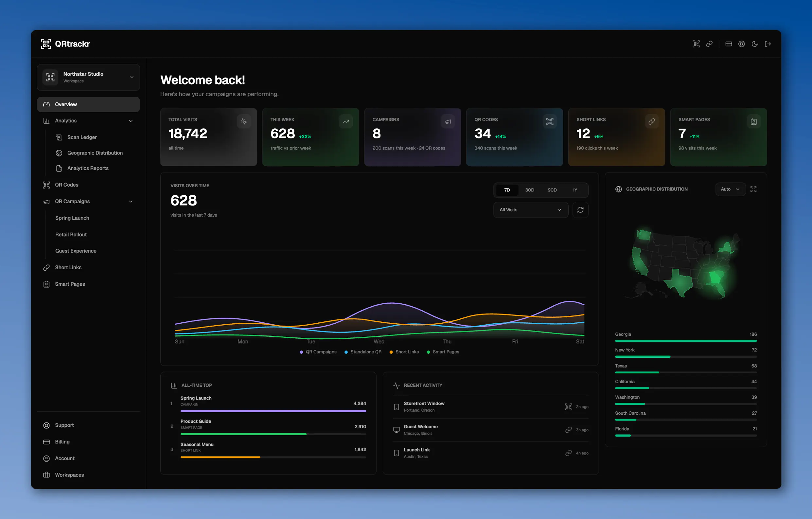The height and width of the screenshot is (519, 812).
Task: Open the All Visits filter dropdown
Action: pos(530,210)
